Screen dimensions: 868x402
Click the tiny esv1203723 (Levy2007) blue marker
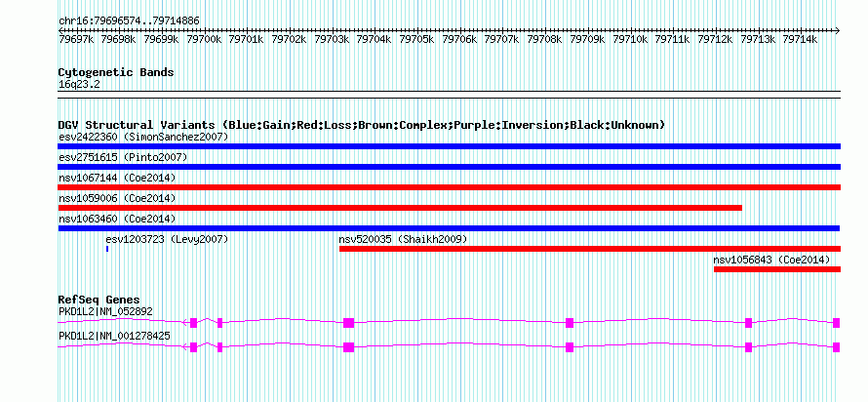click(107, 249)
